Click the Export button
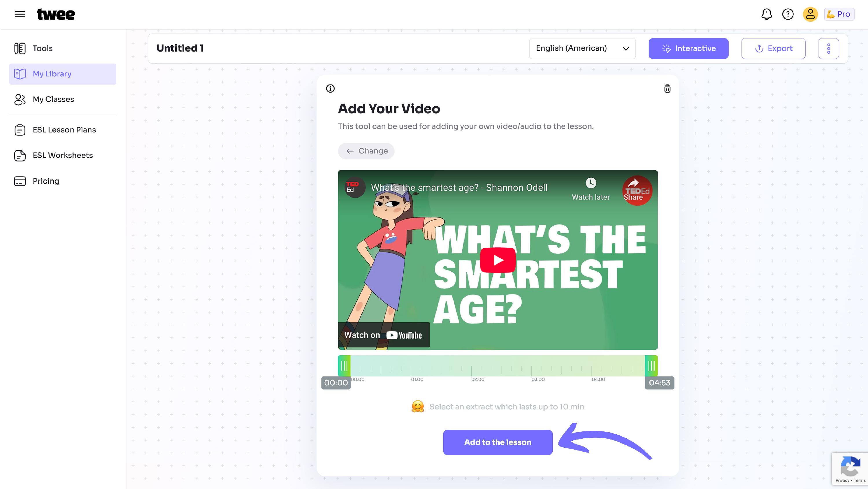 tap(773, 49)
